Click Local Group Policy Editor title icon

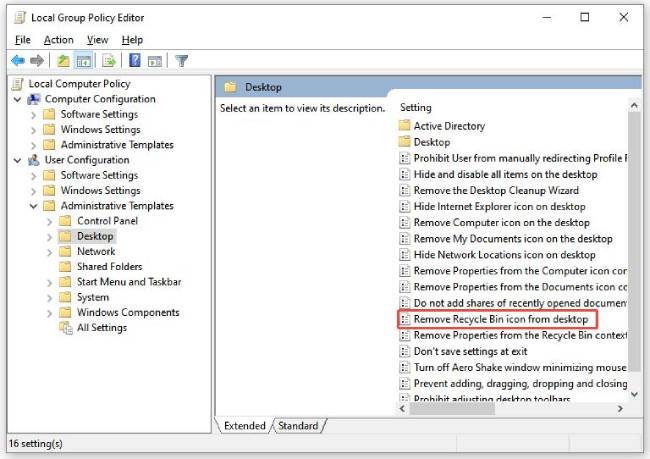click(19, 18)
